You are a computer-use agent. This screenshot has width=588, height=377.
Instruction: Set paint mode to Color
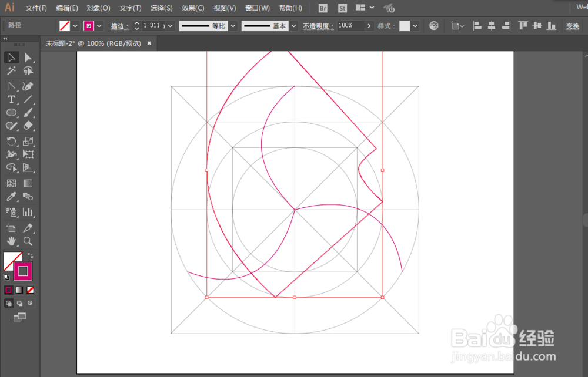(x=8, y=290)
